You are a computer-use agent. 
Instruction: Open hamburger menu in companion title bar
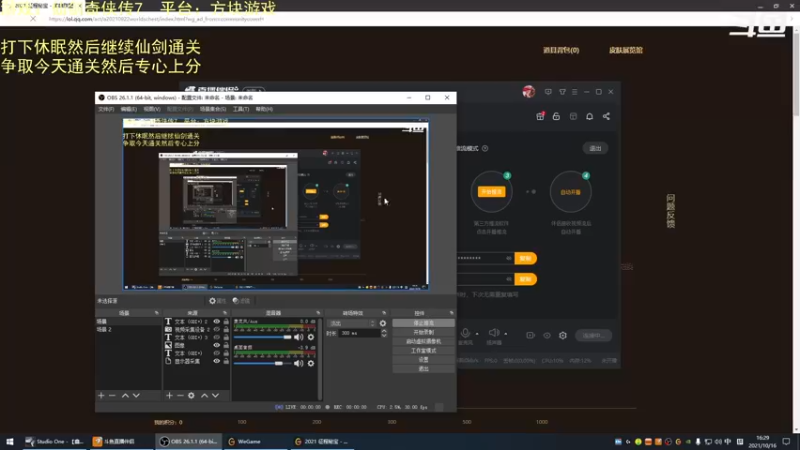coord(574,92)
